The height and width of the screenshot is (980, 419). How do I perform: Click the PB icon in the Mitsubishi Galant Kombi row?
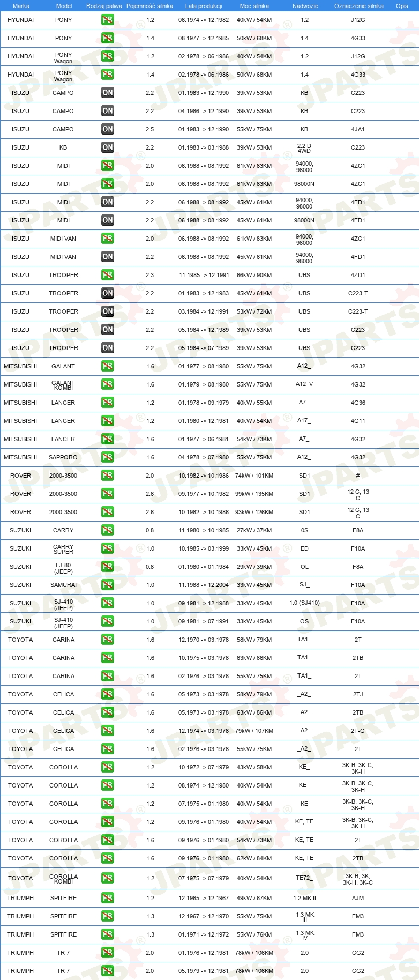(x=108, y=384)
